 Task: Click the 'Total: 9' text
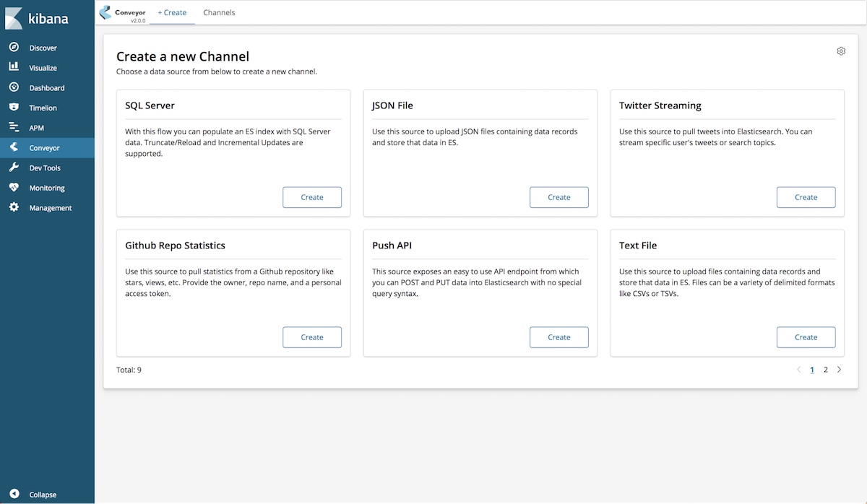point(129,370)
